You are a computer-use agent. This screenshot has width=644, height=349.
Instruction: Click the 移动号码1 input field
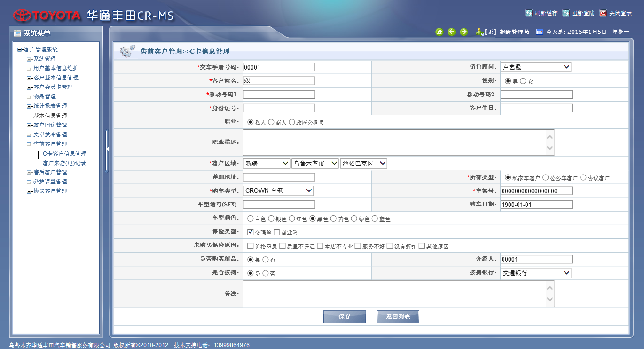tap(279, 95)
